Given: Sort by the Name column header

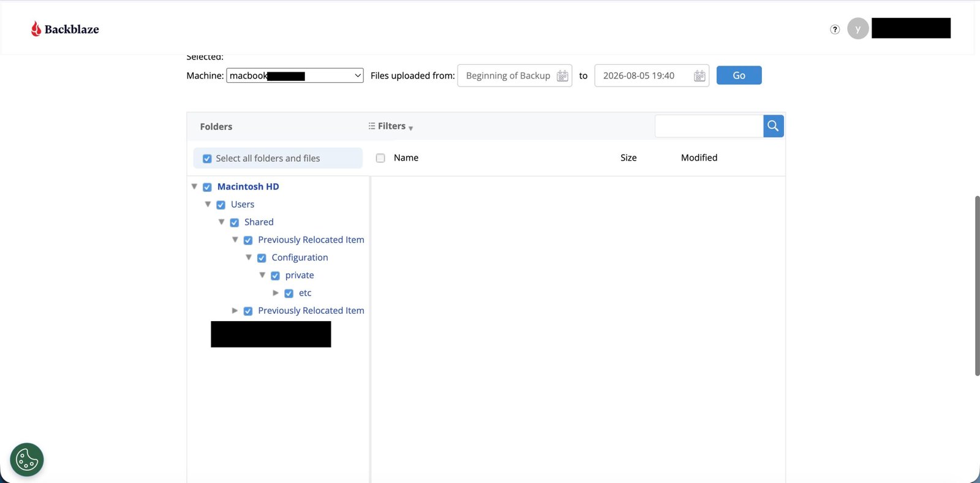Looking at the screenshot, I should [406, 158].
